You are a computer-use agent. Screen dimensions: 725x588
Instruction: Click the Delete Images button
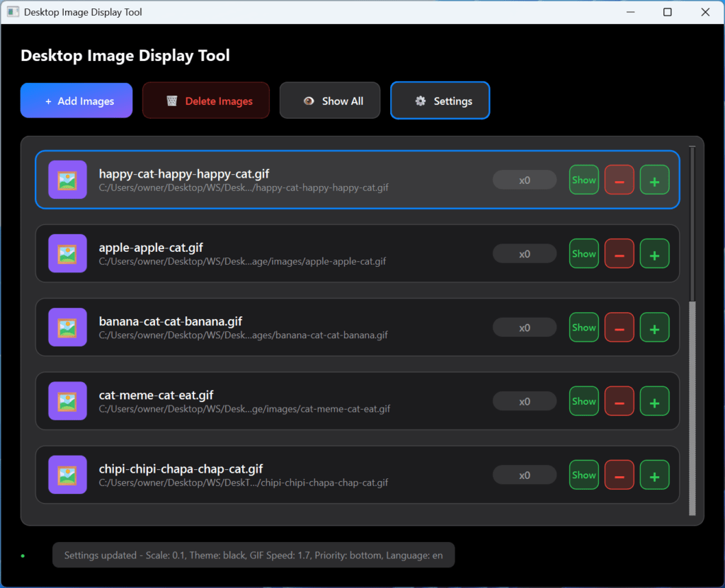(x=206, y=100)
